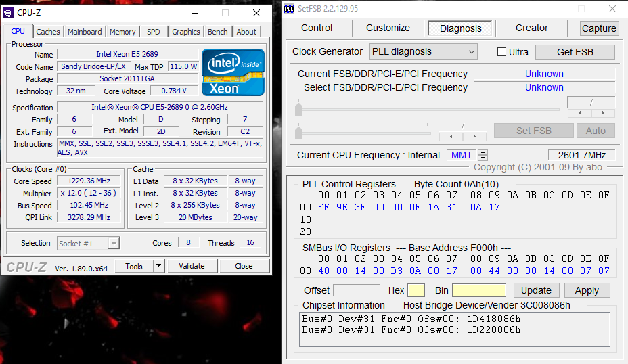The height and width of the screenshot is (364, 628).
Task: Open the Creator tab in SetFSB
Action: point(531,28)
